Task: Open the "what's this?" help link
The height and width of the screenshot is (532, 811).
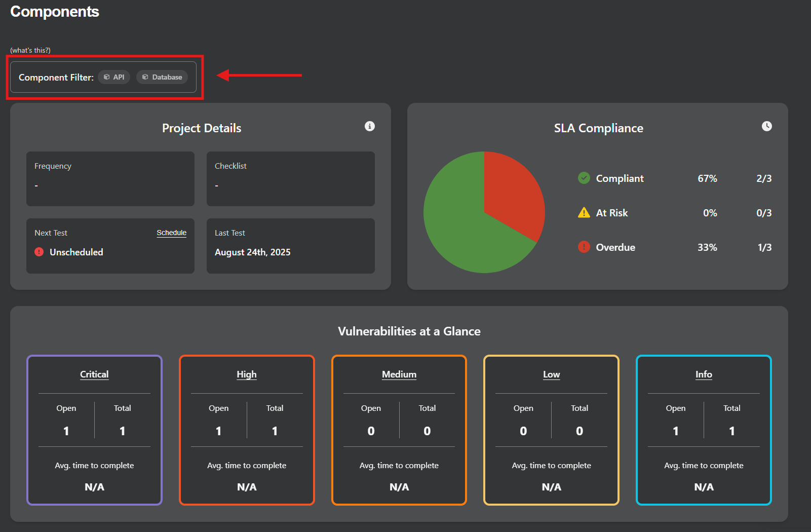Action: point(30,50)
